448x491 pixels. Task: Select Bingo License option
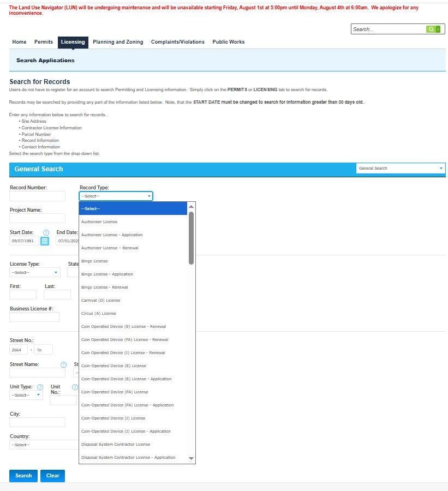click(133, 261)
